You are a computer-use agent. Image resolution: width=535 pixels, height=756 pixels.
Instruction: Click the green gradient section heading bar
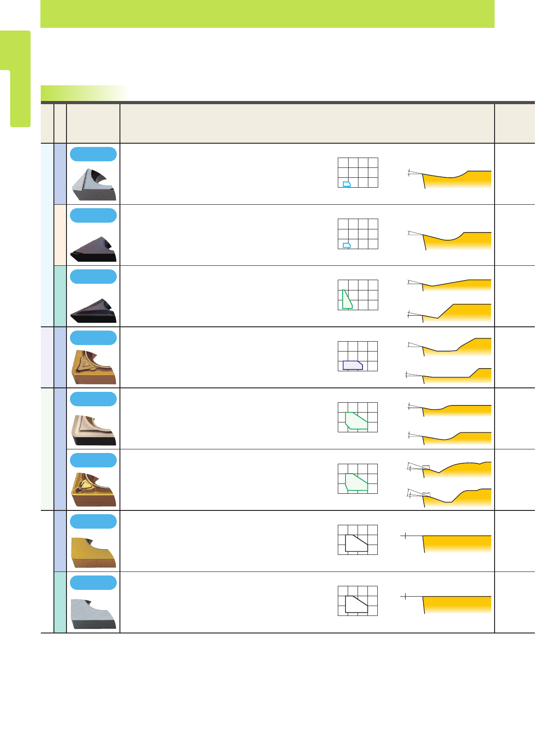click(84, 93)
